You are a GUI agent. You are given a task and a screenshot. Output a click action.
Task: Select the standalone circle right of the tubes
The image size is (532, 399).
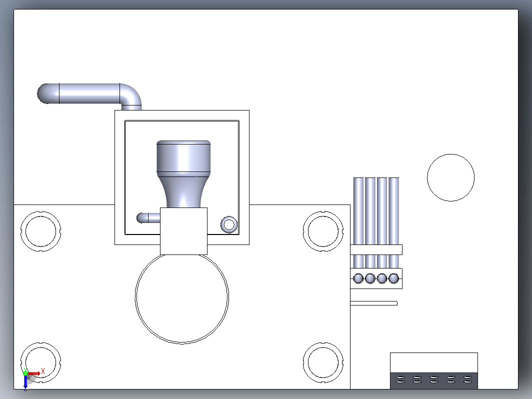click(x=451, y=178)
